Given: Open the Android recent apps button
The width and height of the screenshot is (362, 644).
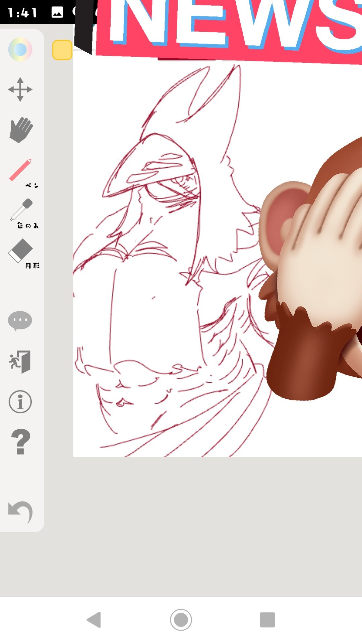Looking at the screenshot, I should 267,620.
